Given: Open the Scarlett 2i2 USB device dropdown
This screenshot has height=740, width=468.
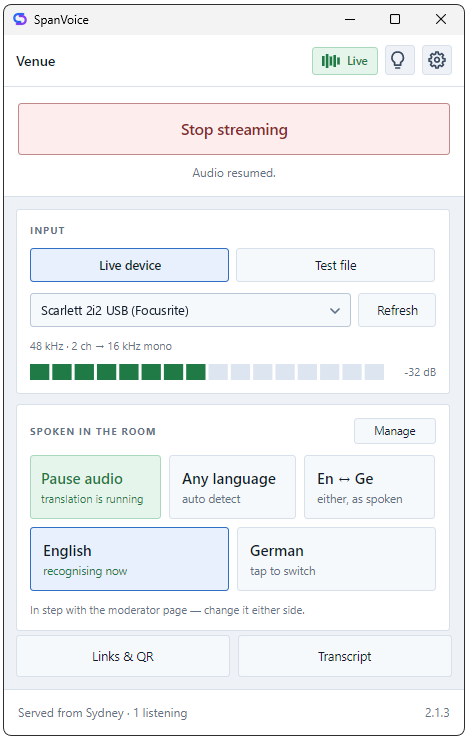Looking at the screenshot, I should pos(190,310).
